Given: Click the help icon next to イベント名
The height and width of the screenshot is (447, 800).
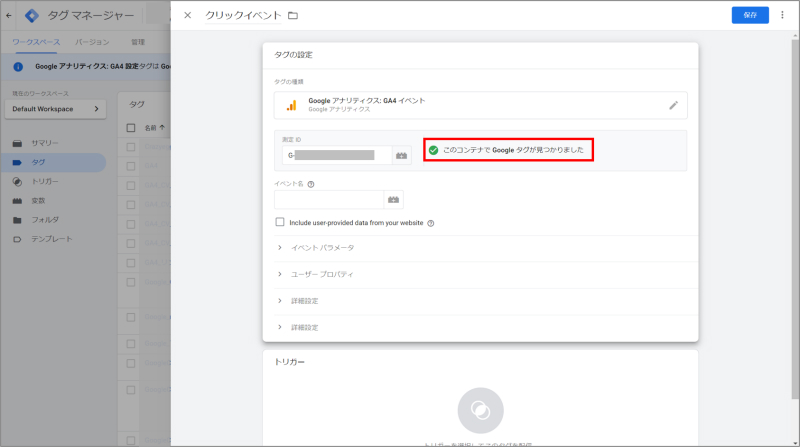Looking at the screenshot, I should click(x=311, y=184).
